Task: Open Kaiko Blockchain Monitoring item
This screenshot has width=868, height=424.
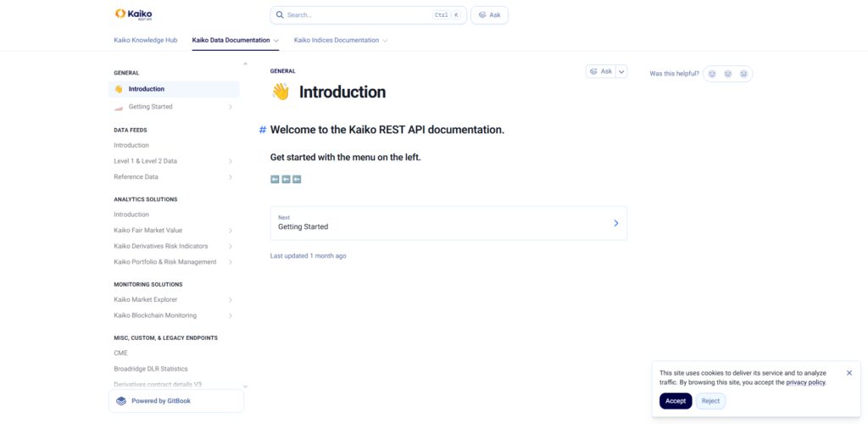Action: point(174,315)
